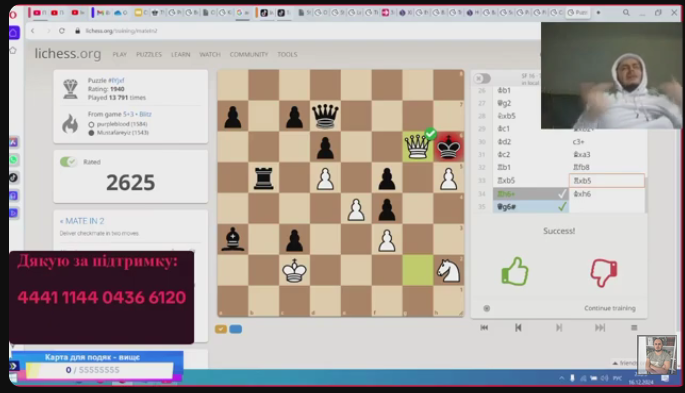Open the TOOLS menu
This screenshot has width=685, height=393.
[x=287, y=55]
